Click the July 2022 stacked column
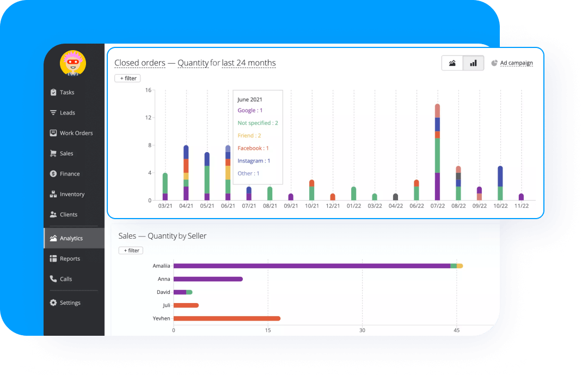Viewport: 588px width, 375px height. pyautogui.click(x=437, y=153)
